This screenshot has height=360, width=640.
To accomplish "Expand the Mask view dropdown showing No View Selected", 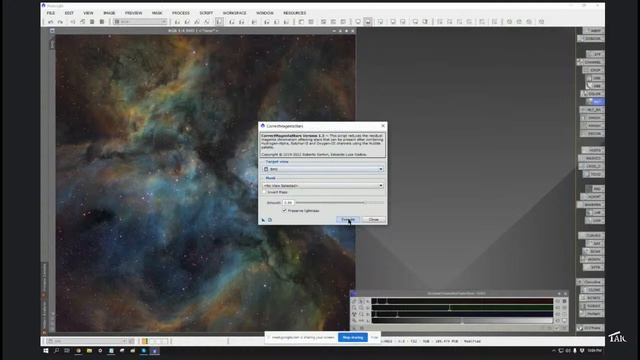I will (323, 186).
